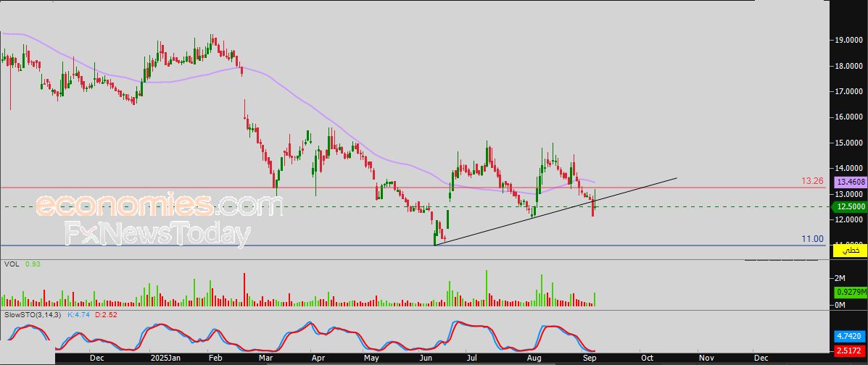Click the yellow خطي scale tag
868x365 pixels.
pos(851,251)
